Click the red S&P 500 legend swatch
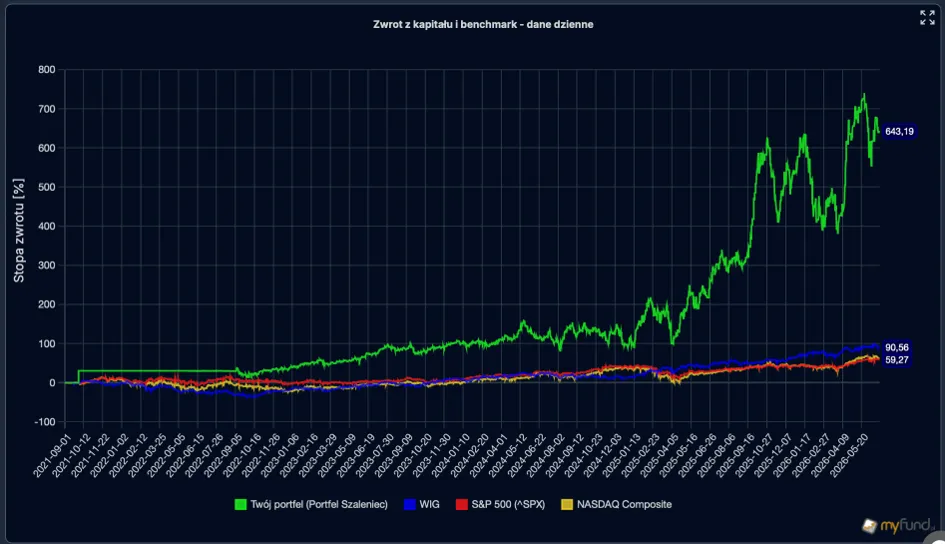This screenshot has width=945, height=544. (462, 504)
